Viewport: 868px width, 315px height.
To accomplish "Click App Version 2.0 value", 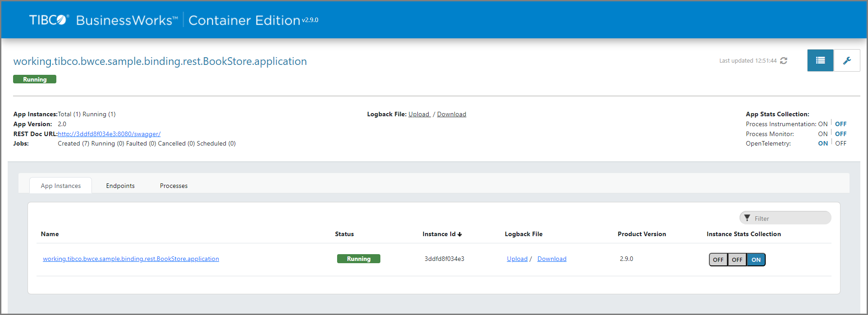I will [x=62, y=124].
